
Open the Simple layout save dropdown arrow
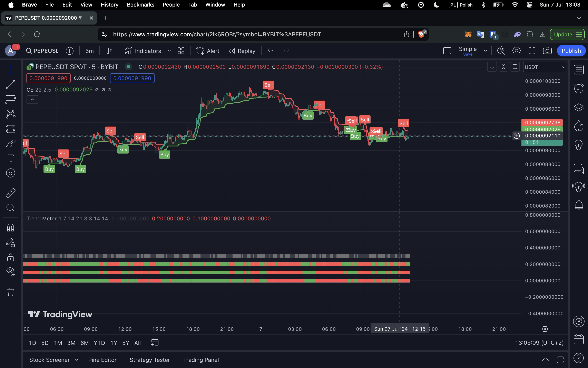coord(486,51)
